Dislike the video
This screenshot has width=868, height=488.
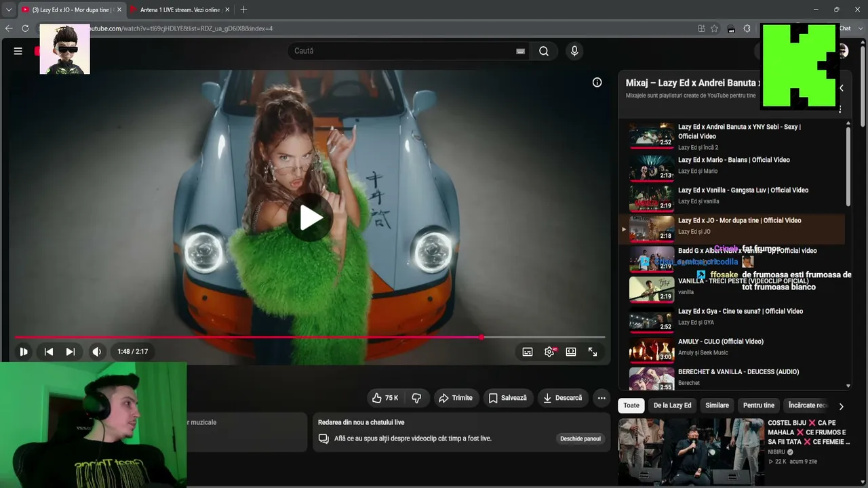416,398
